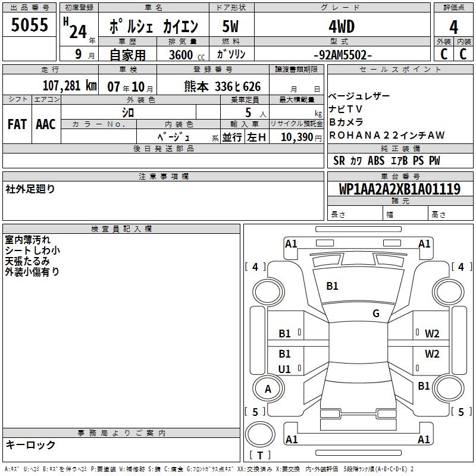Select chassis number WP1AA2A2XB1A01119
This screenshot has width=476, height=476.
pos(400,189)
